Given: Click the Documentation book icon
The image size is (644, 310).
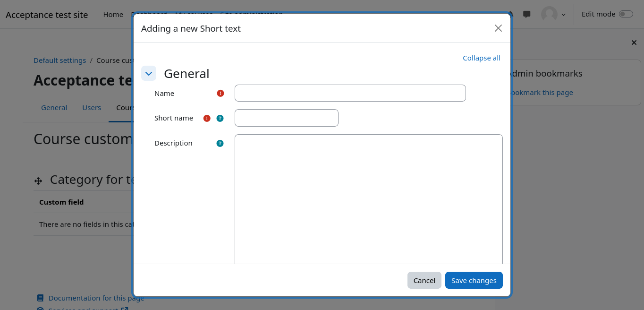Looking at the screenshot, I should [40, 298].
